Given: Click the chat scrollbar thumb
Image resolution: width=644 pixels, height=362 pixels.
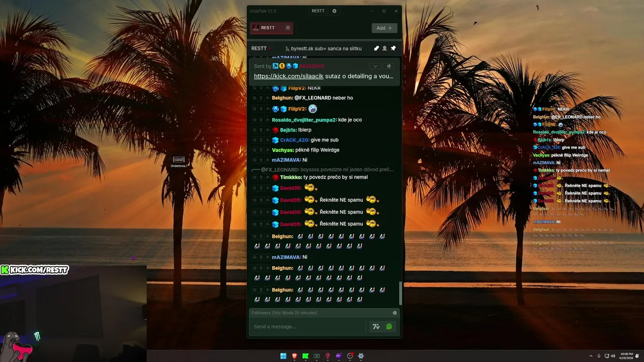Looking at the screenshot, I should [x=400, y=293].
